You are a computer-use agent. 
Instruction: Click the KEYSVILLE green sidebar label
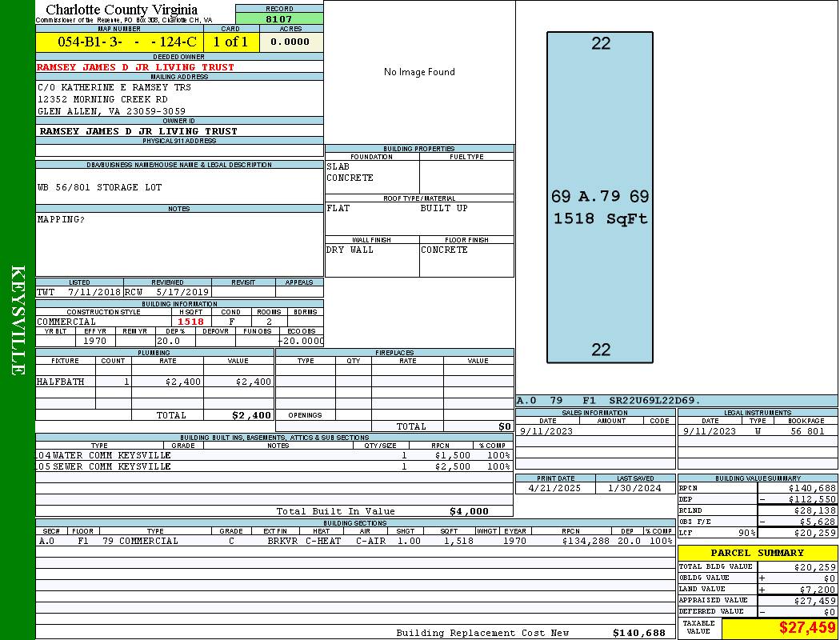point(18,320)
